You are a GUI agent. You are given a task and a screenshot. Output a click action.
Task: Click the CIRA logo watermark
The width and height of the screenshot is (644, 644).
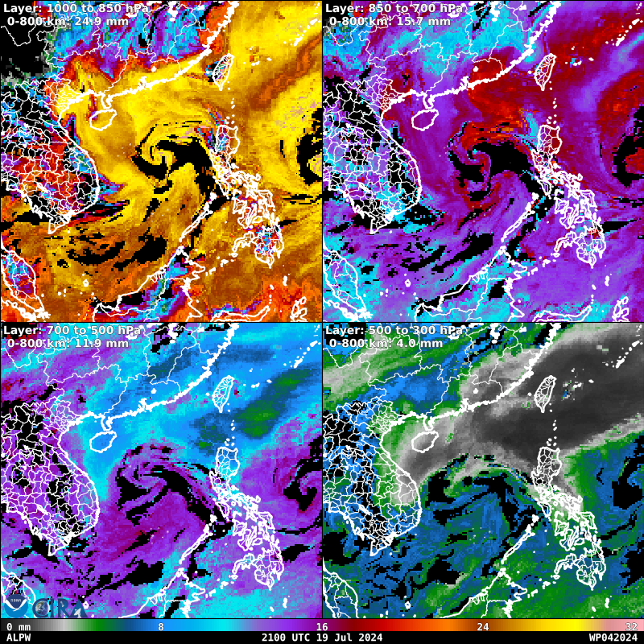click(x=56, y=605)
